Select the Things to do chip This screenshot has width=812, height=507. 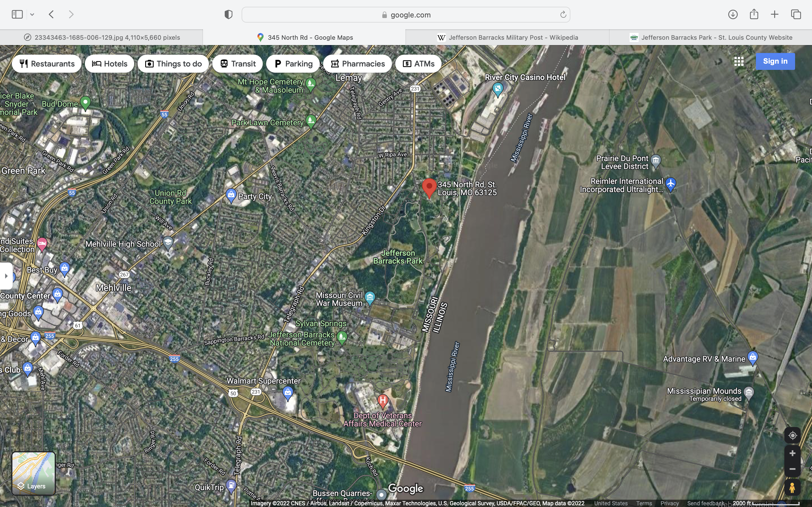coord(173,64)
